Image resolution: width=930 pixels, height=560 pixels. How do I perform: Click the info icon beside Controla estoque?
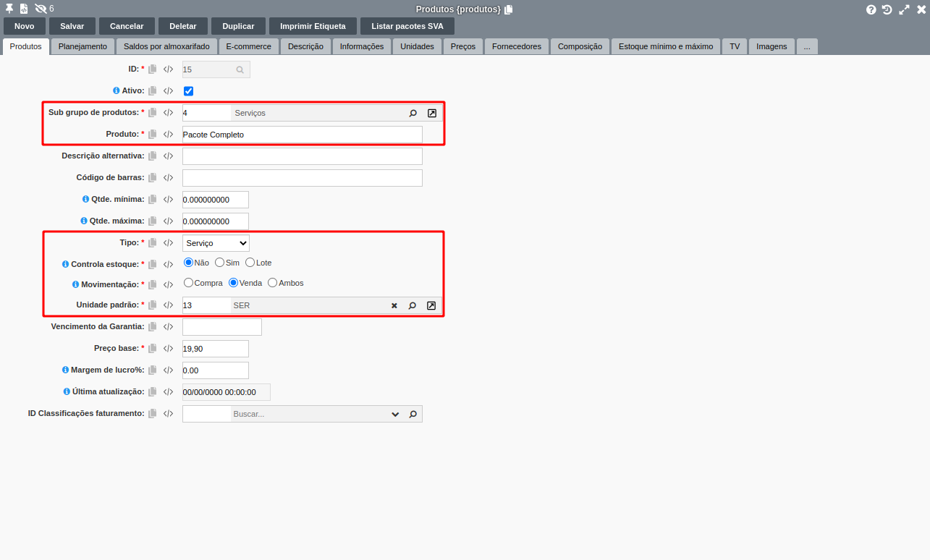[x=65, y=264]
